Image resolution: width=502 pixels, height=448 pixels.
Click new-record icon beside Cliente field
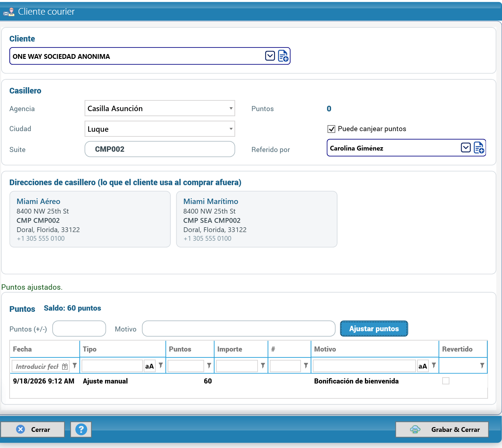[x=283, y=56]
